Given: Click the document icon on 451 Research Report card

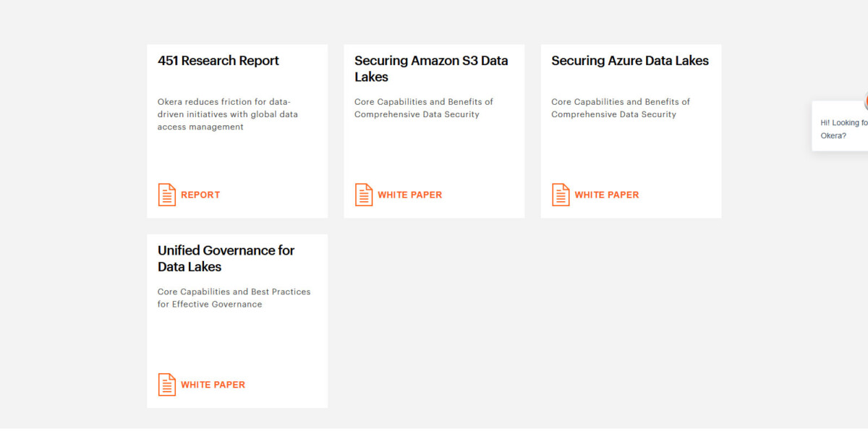Looking at the screenshot, I should pos(167,195).
